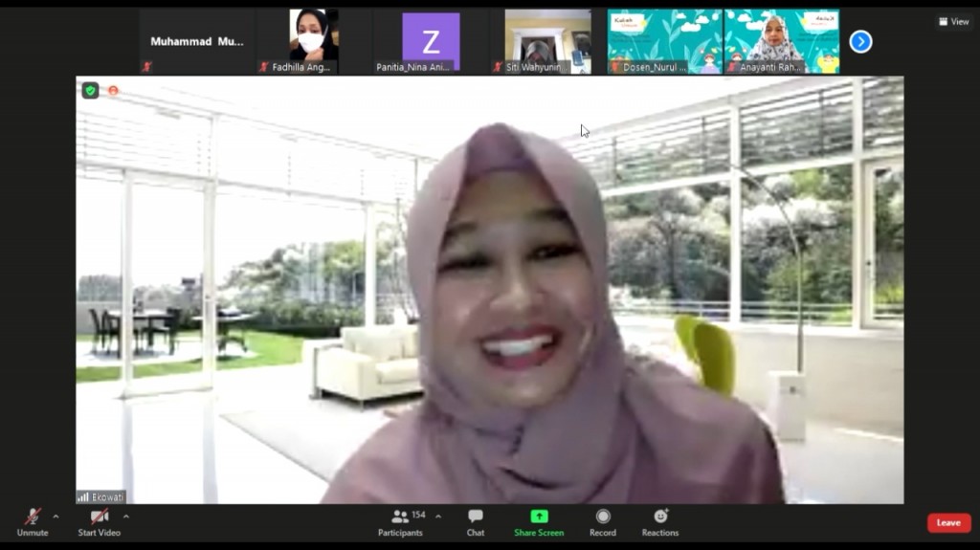Viewport: 980px width, 550px height.
Task: Unmute the microphone
Action: click(32, 517)
